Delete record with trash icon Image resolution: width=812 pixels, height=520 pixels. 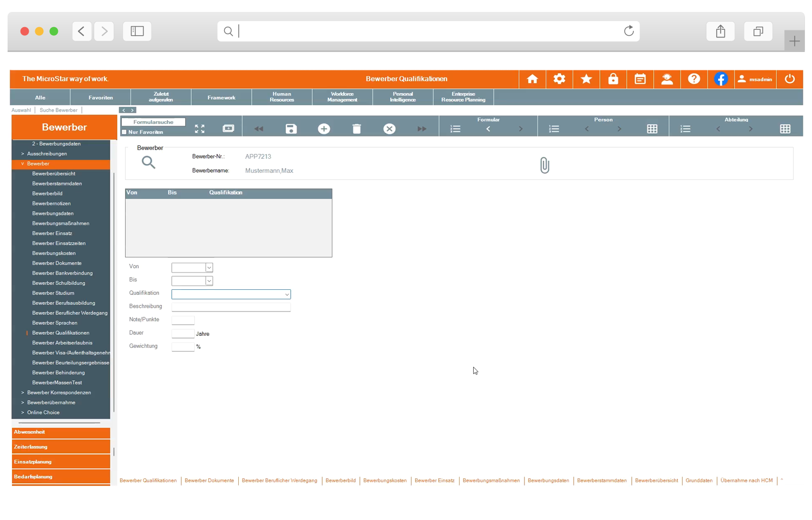[x=356, y=129]
